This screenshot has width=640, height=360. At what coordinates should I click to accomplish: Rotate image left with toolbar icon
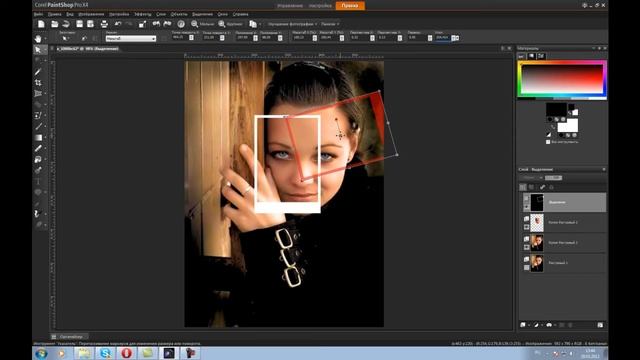pos(156,24)
